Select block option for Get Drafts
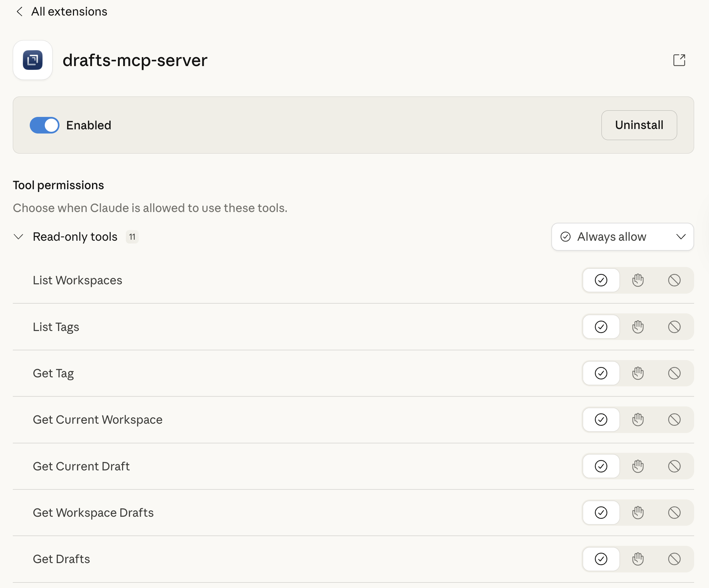The image size is (709, 588). coord(674,559)
